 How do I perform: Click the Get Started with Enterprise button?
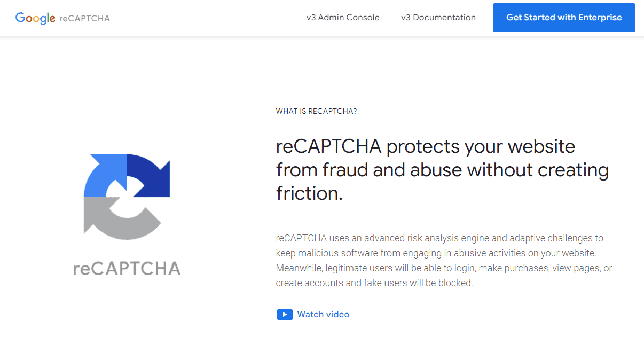[x=564, y=17]
